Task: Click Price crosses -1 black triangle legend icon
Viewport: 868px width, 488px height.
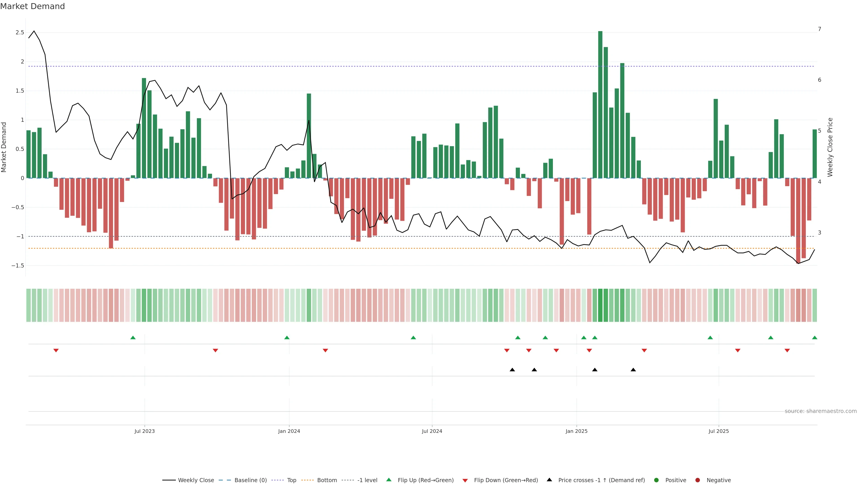Action: click(549, 480)
